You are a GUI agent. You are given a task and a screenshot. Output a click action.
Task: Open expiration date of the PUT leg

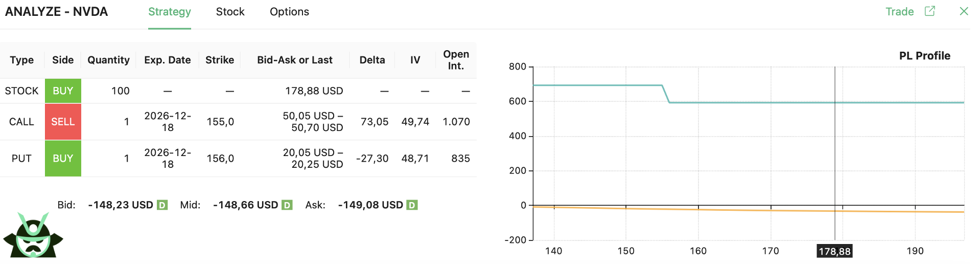point(168,159)
